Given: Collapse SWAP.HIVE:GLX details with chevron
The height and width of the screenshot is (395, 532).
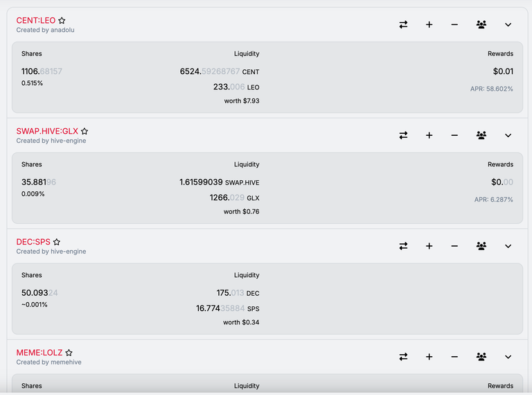Looking at the screenshot, I should tap(508, 135).
